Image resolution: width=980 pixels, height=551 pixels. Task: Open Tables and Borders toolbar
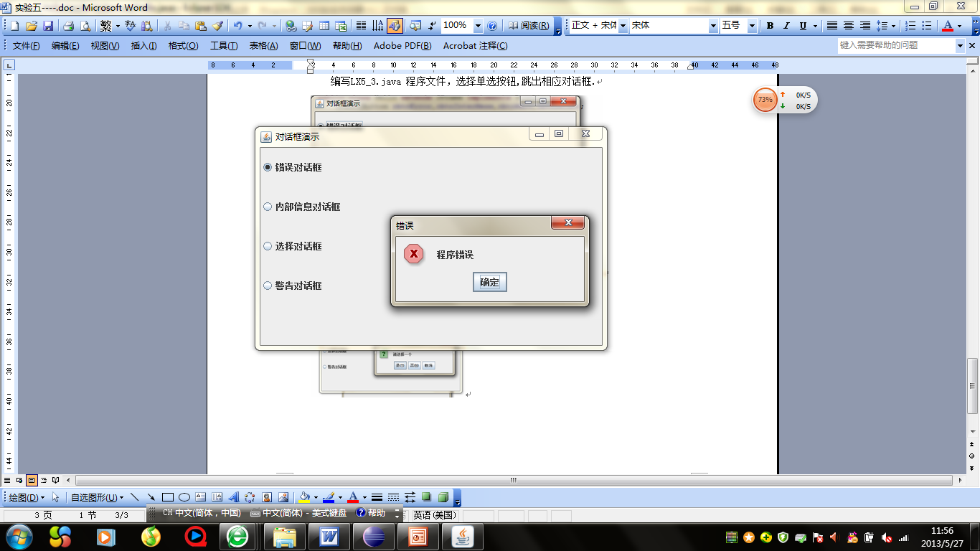308,26
